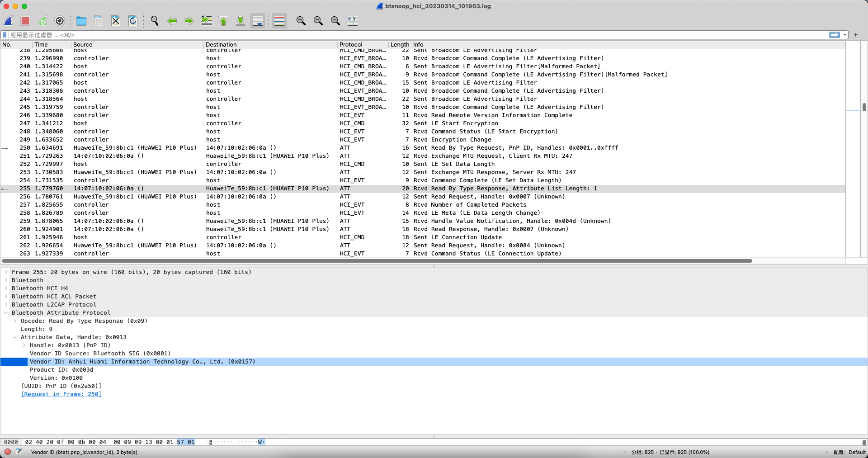Click horizontal scrollbar under packet list
This screenshot has width=868, height=458.
(377, 261)
